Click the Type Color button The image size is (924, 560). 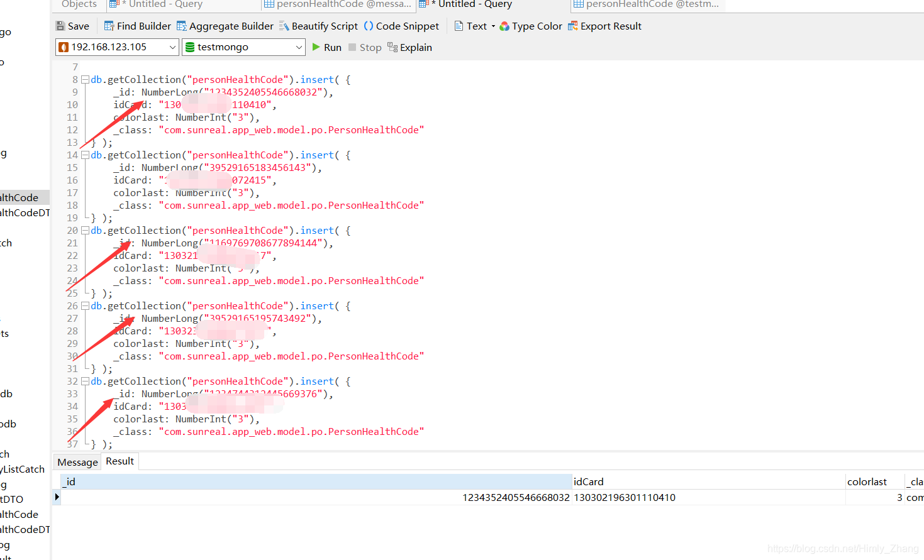[x=531, y=26]
